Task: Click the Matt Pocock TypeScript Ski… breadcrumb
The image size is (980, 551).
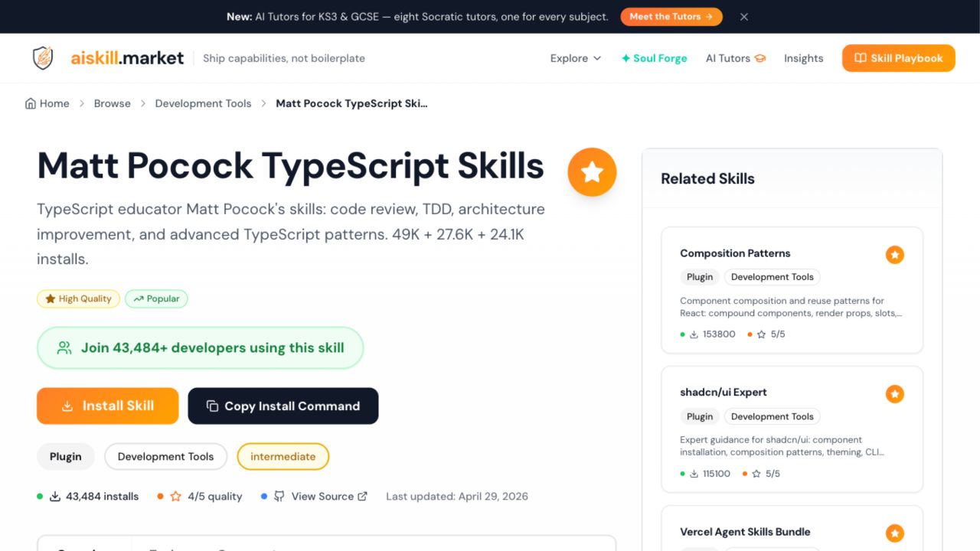Action: pos(351,103)
